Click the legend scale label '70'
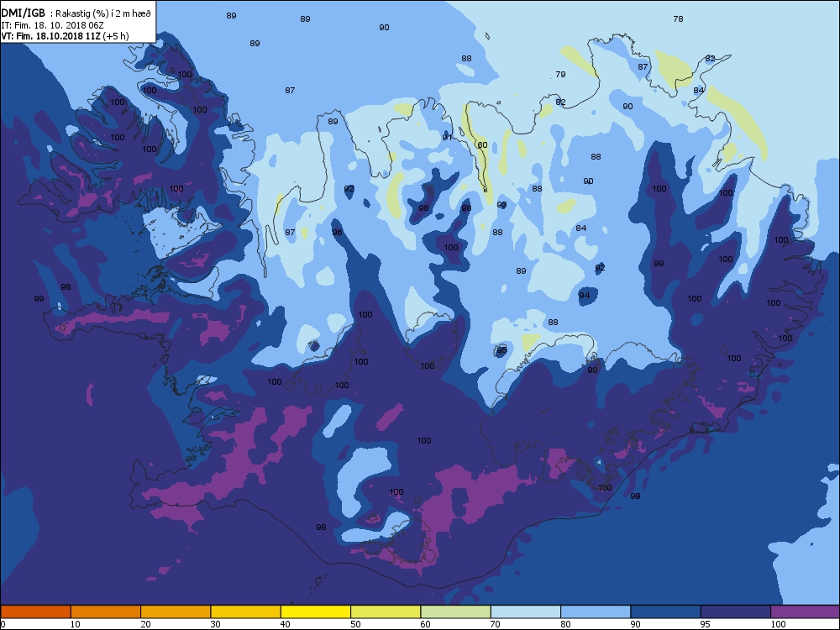 click(495, 624)
